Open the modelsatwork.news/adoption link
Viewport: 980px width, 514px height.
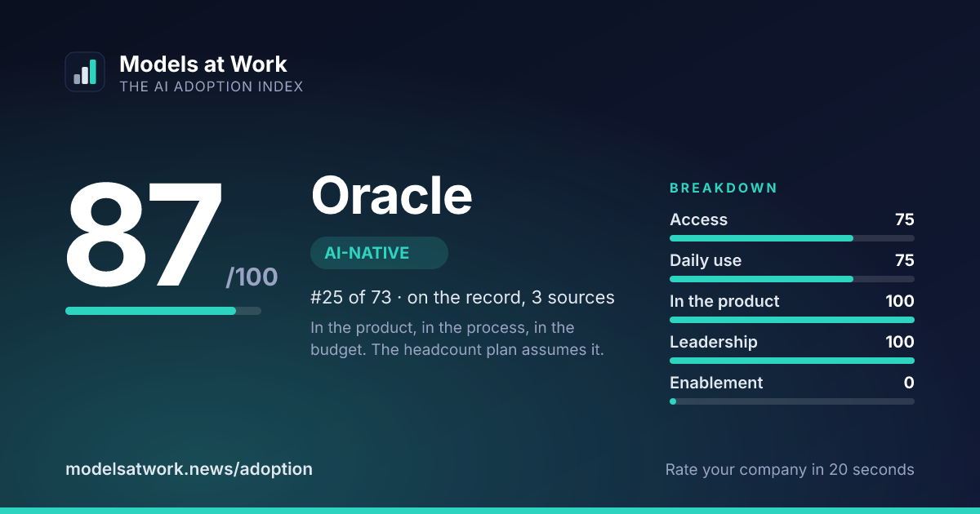(189, 469)
